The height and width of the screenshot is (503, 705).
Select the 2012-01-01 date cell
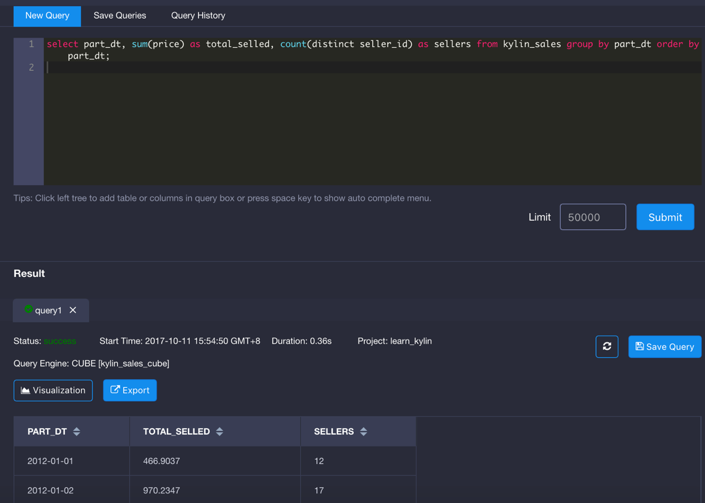click(x=50, y=461)
